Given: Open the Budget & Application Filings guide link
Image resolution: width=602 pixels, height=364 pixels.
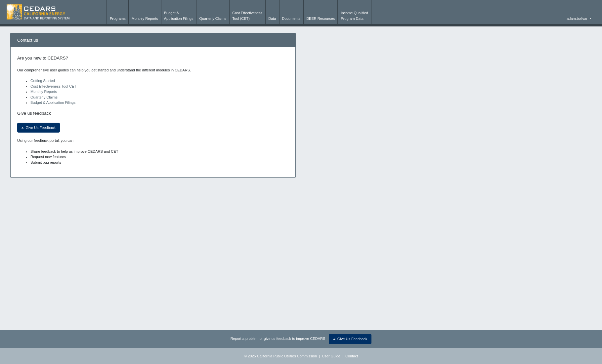Looking at the screenshot, I should tap(53, 102).
